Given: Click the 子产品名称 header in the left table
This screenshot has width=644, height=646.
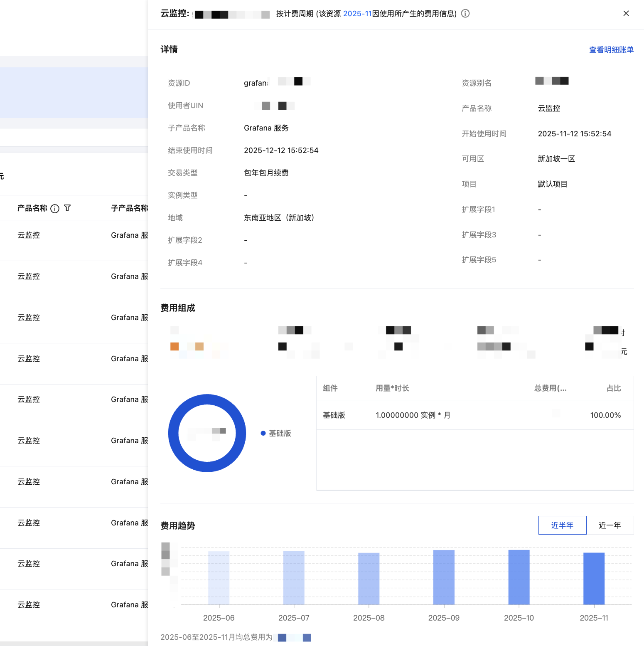Looking at the screenshot, I should [x=129, y=208].
